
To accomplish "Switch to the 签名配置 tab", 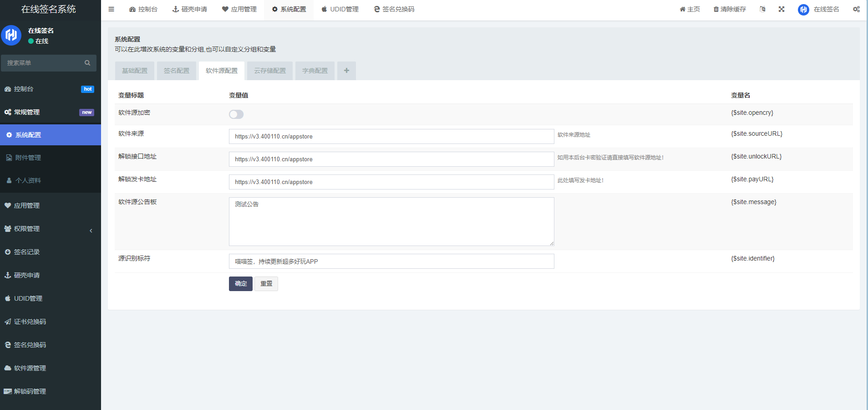I will tap(177, 71).
